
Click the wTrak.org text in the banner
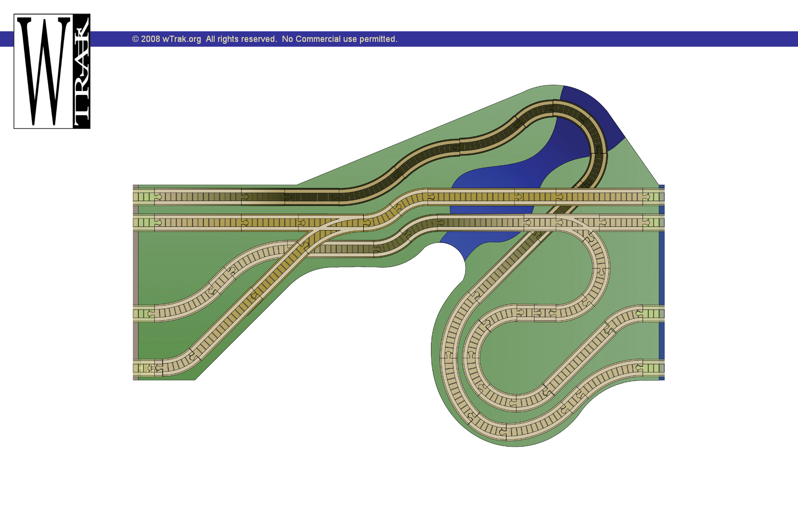181,39
